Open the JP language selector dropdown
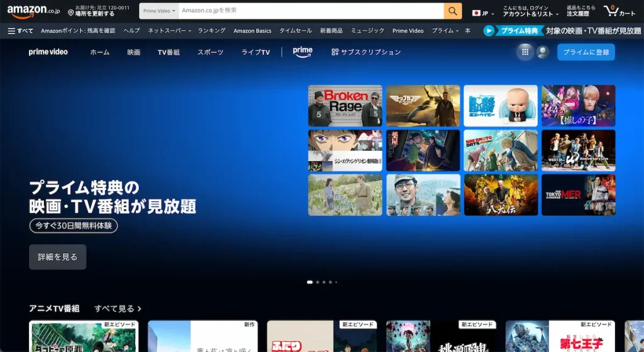 (483, 14)
